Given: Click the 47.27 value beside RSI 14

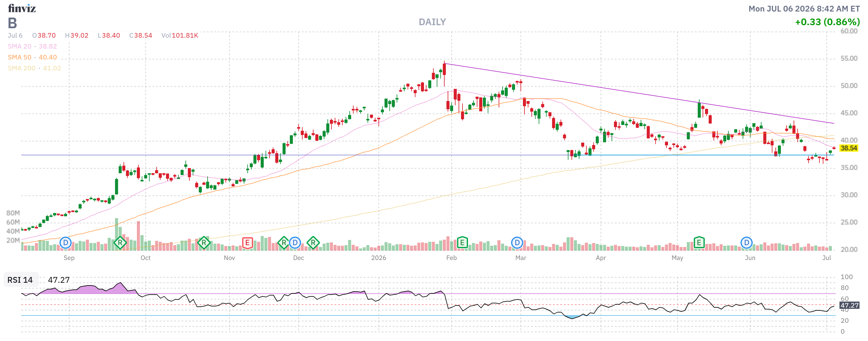Looking at the screenshot, I should [x=59, y=280].
